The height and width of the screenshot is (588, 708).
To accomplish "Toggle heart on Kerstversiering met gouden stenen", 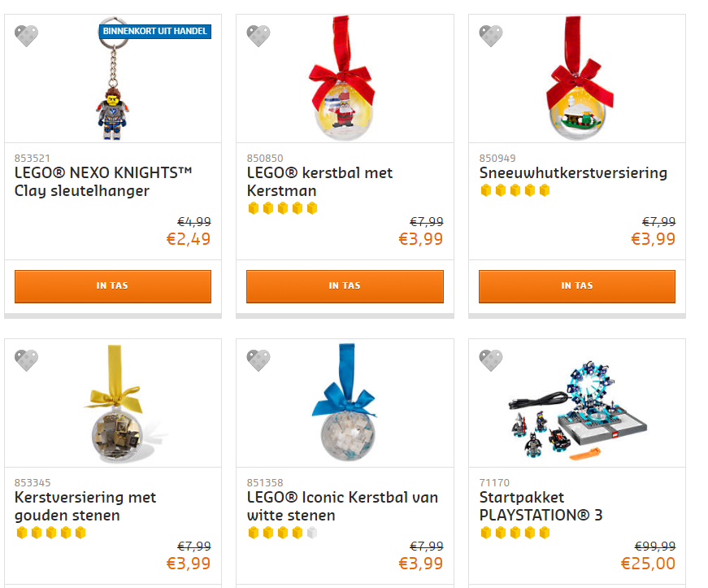I will (26, 360).
